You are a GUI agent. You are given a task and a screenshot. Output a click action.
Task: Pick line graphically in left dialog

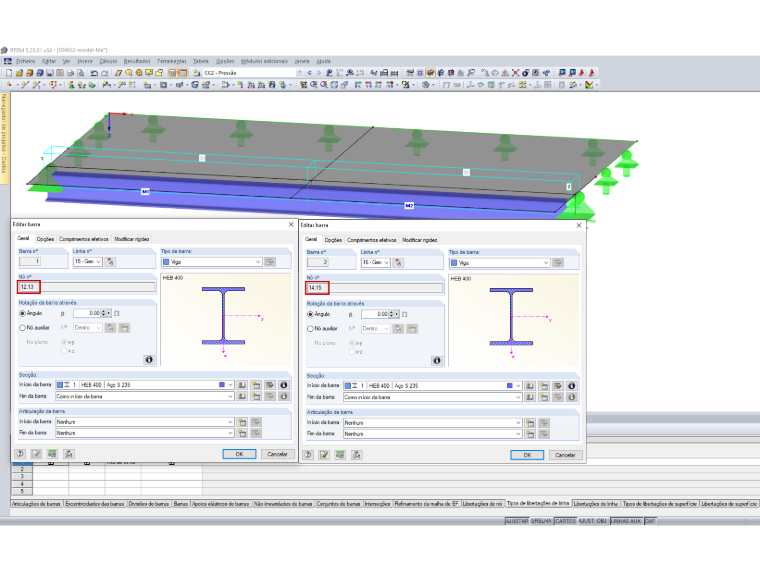[x=110, y=262]
